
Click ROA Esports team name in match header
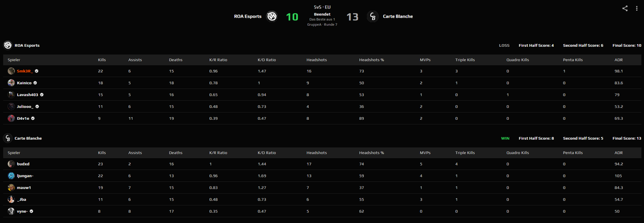click(x=248, y=17)
